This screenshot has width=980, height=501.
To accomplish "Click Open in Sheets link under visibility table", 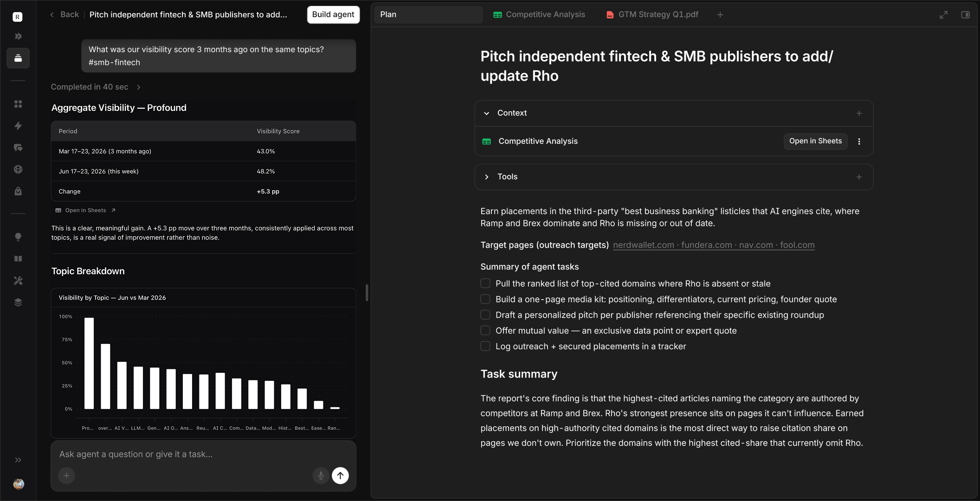I will (85, 211).
